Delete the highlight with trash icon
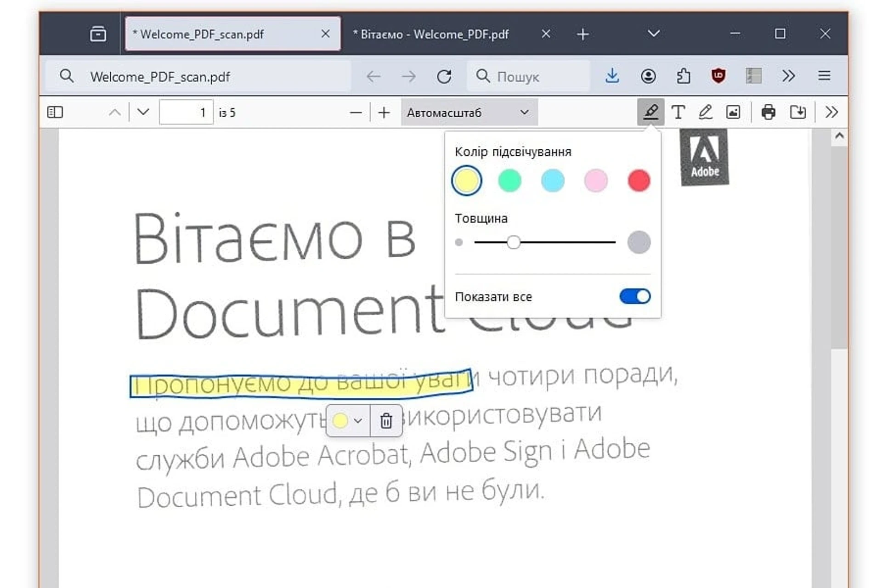This screenshot has height=588, width=882. pyautogui.click(x=386, y=420)
